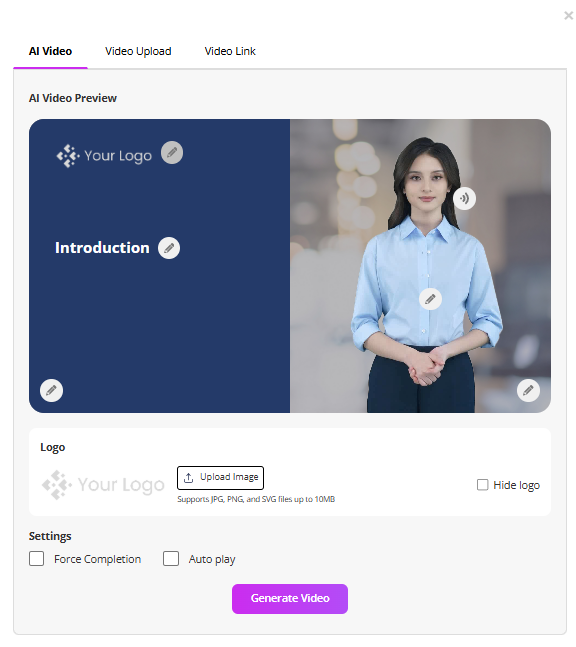
Task: Open avatar voice settings sound icon
Action: point(464,198)
